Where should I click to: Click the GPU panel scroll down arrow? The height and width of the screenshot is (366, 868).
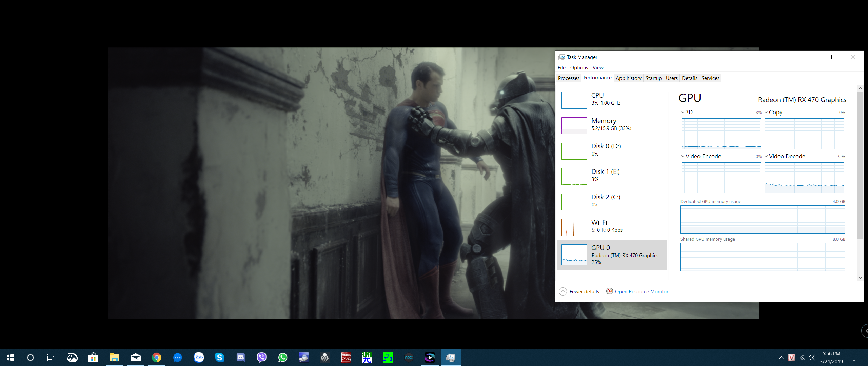click(x=860, y=278)
